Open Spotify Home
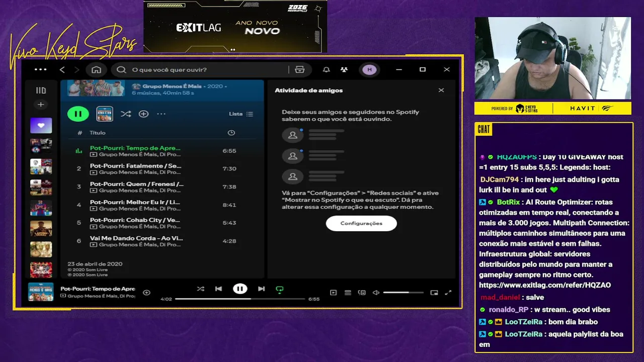644x362 pixels. pyautogui.click(x=97, y=69)
